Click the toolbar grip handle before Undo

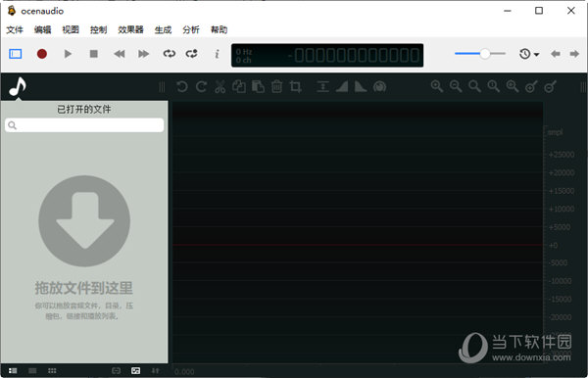[162, 87]
